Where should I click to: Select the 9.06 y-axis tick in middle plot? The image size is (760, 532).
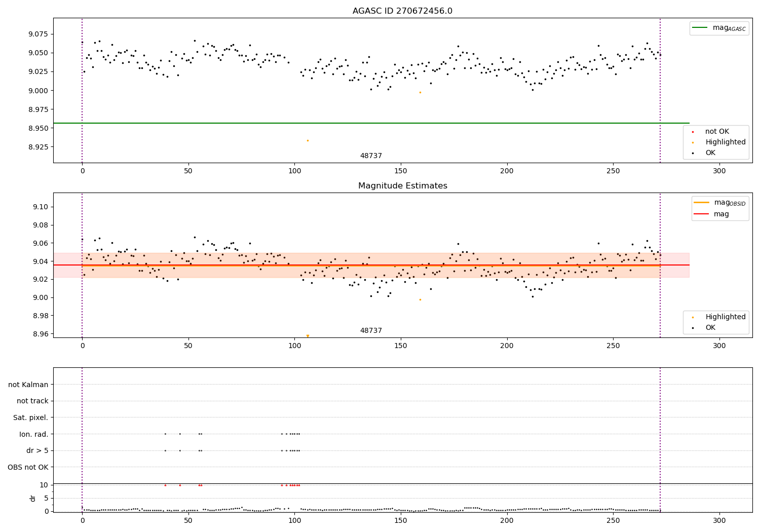tap(40, 244)
